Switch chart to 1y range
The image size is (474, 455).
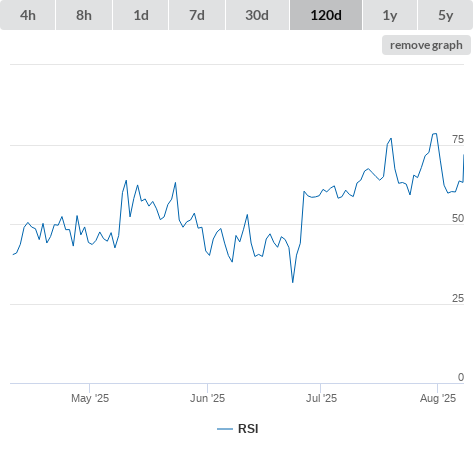tap(390, 15)
